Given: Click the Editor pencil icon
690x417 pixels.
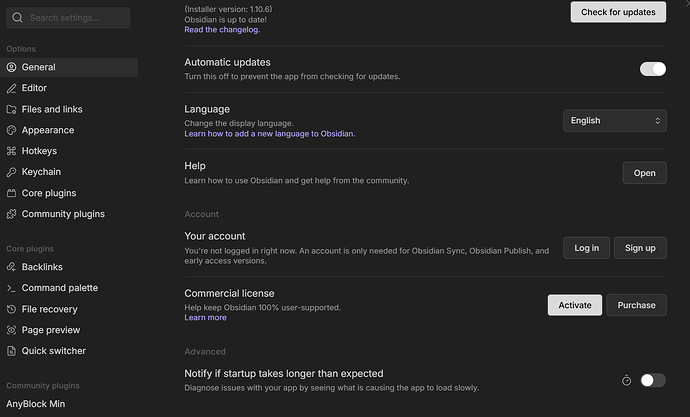Looking at the screenshot, I should click(x=12, y=88).
